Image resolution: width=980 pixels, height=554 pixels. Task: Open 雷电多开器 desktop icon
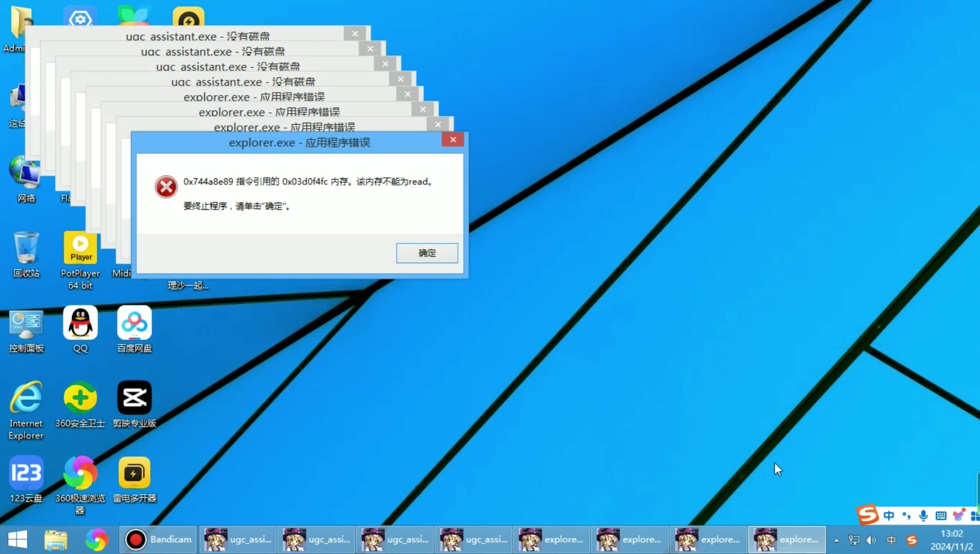tap(134, 479)
